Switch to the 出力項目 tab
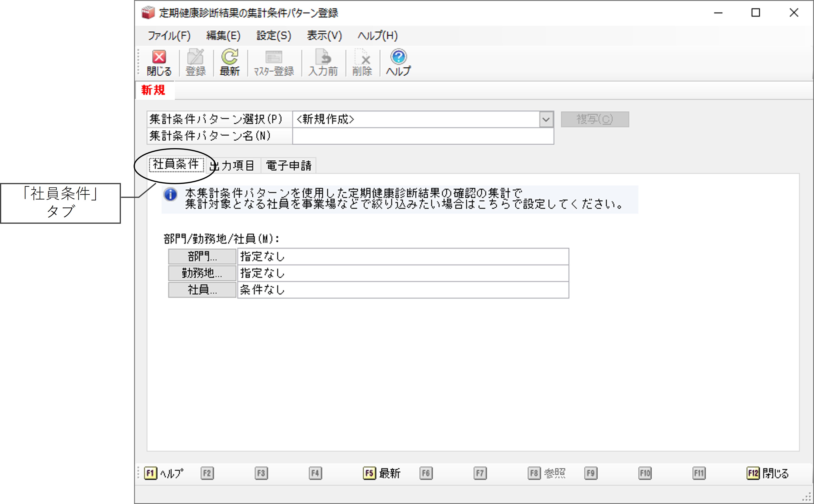 click(x=233, y=165)
